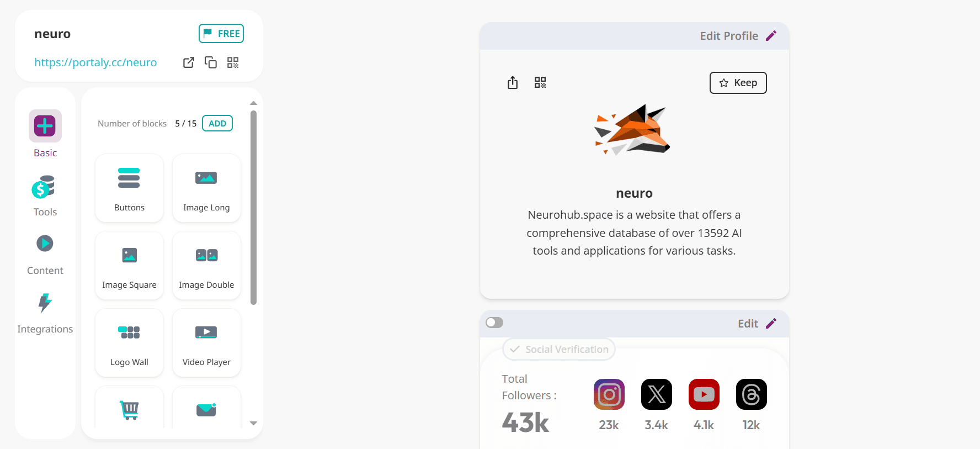The width and height of the screenshot is (980, 449).
Task: Open the Integrations sidebar tab
Action: point(45,314)
